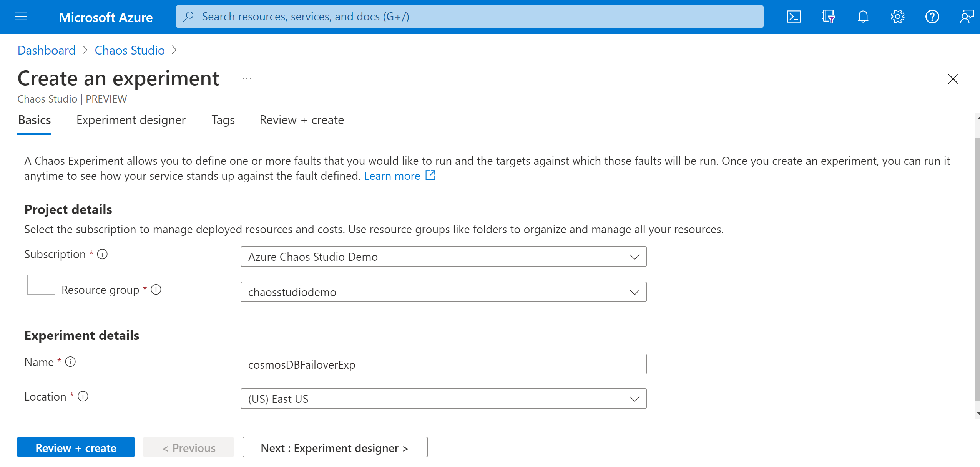980x467 pixels.
Task: Click the Learn more hyperlink
Action: point(392,176)
